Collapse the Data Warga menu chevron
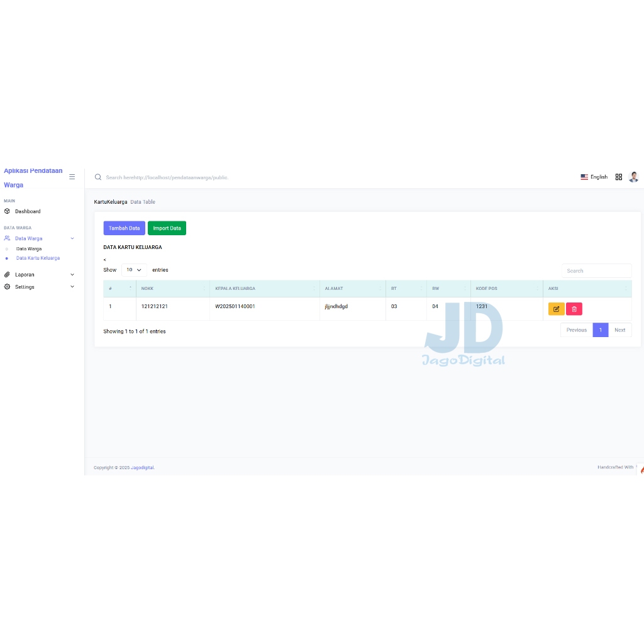The height and width of the screenshot is (644, 644). [x=72, y=238]
